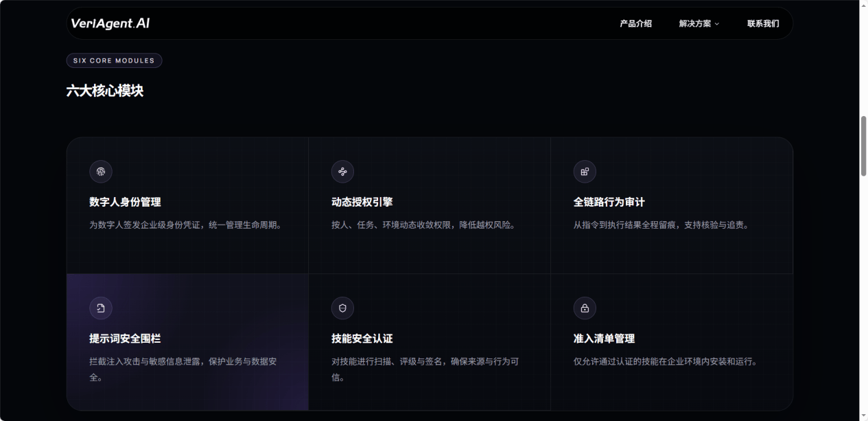868x421 pixels.
Task: Expand the 解决方案 dropdown menu
Action: [x=697, y=23]
